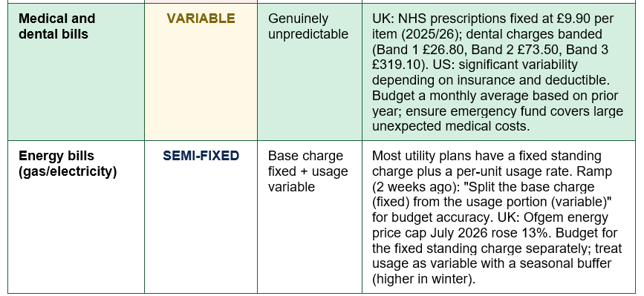This screenshot has width=644, height=296.
Task: Click the 'unexpected medical costs' closing line
Action: (x=450, y=126)
